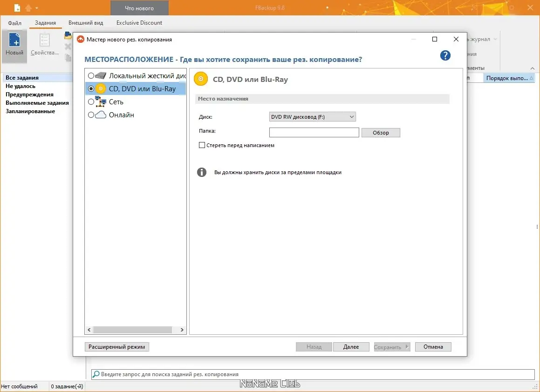
Task: Click the info icon beside storage advice
Action: [x=202, y=172]
